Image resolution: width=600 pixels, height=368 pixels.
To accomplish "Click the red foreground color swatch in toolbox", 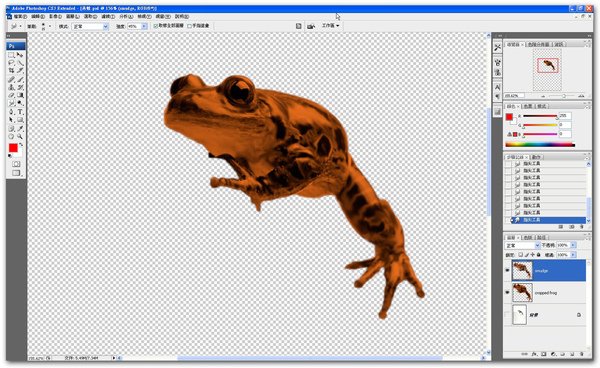I will pyautogui.click(x=13, y=148).
